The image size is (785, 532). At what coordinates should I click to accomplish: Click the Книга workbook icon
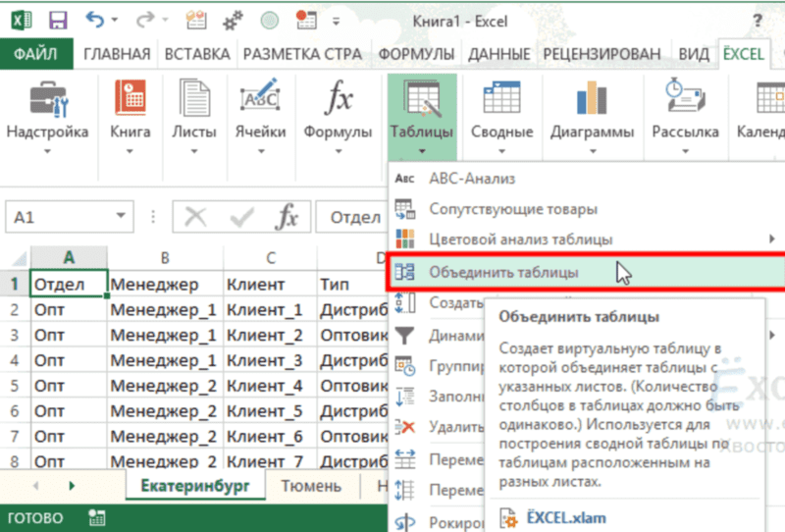[130, 101]
